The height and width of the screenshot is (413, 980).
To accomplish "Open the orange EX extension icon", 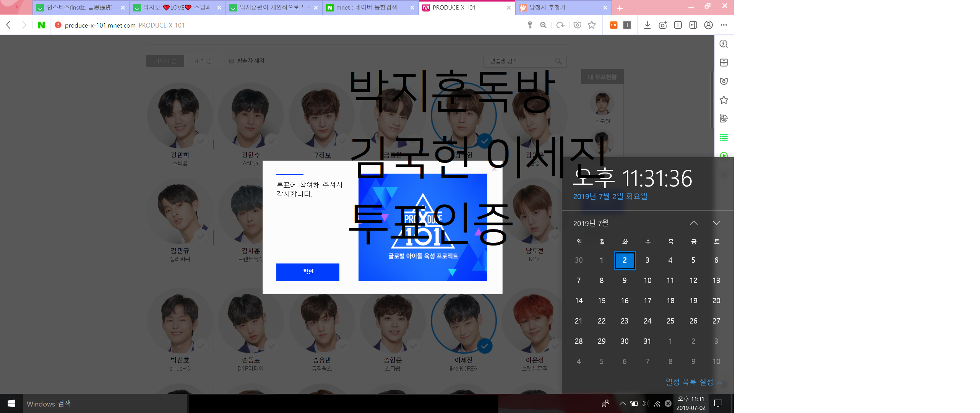I will click(x=613, y=25).
